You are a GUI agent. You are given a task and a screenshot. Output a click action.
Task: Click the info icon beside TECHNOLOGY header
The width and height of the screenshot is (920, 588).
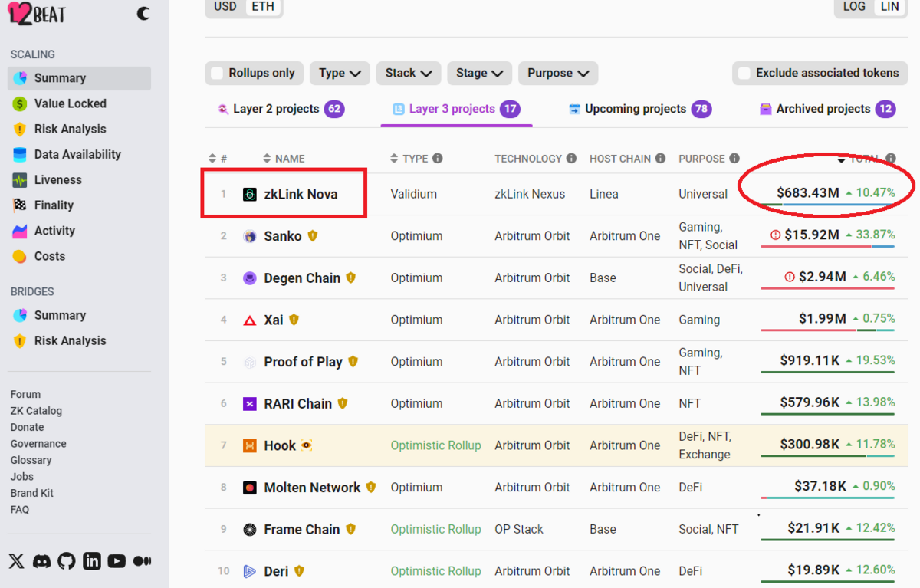[571, 159]
